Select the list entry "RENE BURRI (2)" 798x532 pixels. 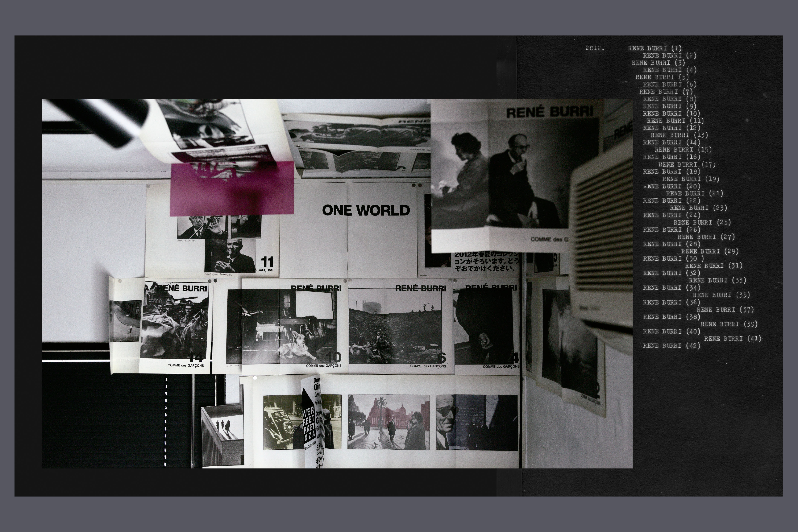pyautogui.click(x=670, y=55)
